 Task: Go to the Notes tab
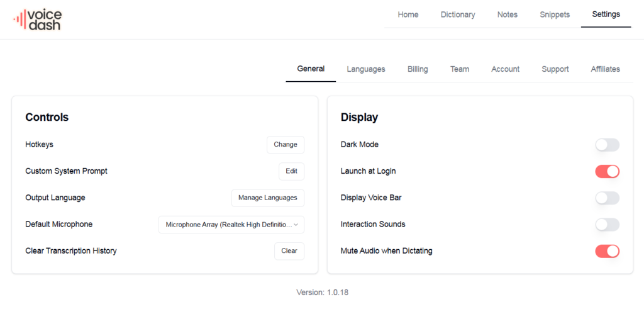tap(508, 14)
